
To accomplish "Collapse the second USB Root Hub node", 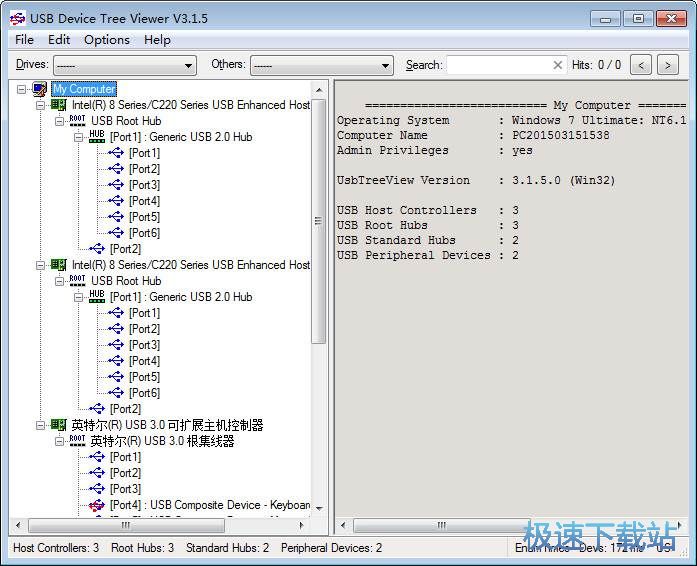I will [59, 281].
